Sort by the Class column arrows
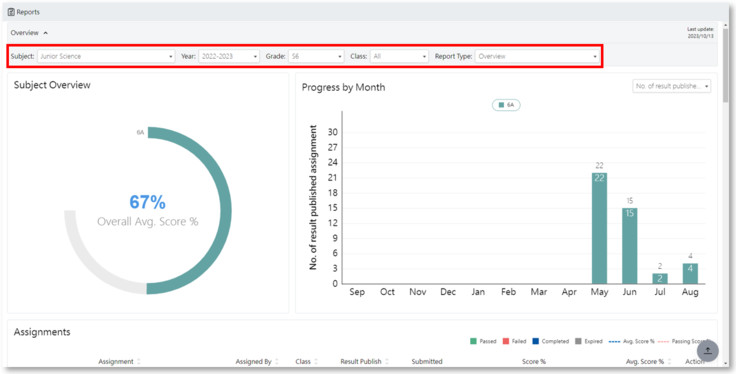Screen dimensions: 736x374 pos(316,362)
